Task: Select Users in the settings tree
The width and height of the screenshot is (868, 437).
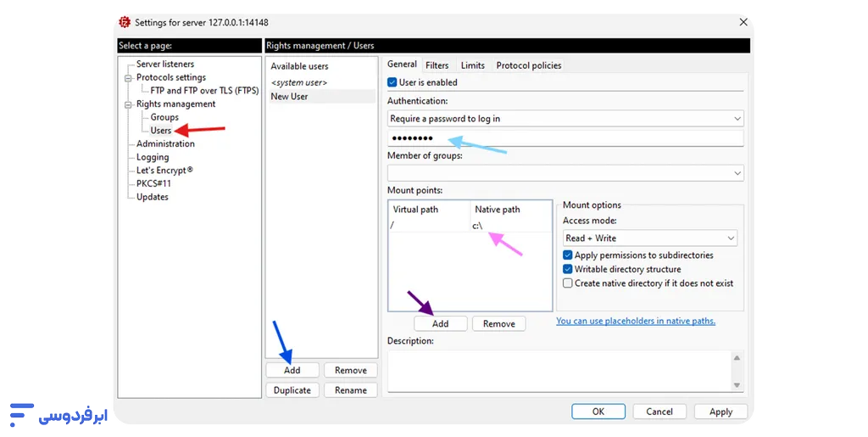Action: (x=160, y=131)
